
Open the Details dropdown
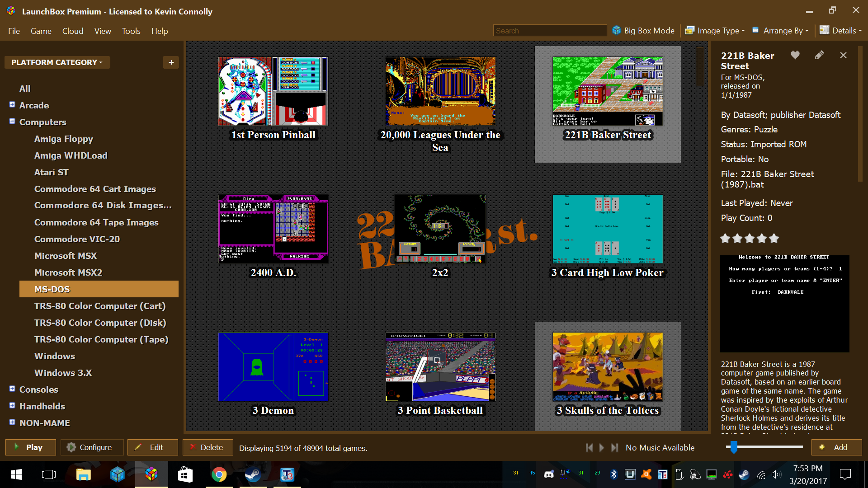[x=841, y=31]
